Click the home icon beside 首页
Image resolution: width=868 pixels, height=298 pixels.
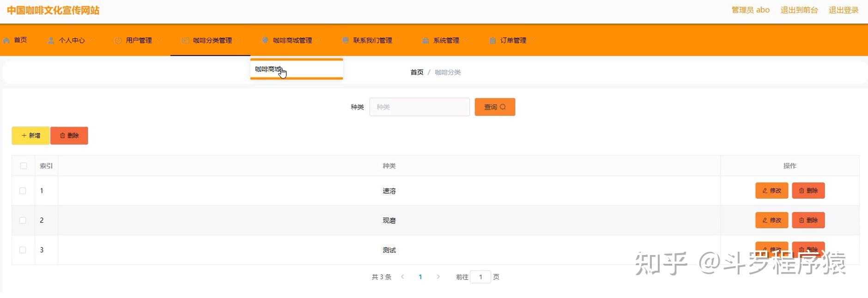[x=6, y=41]
